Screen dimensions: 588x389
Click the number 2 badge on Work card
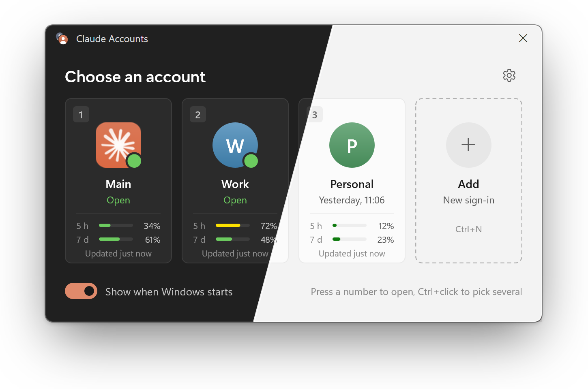[x=198, y=115]
